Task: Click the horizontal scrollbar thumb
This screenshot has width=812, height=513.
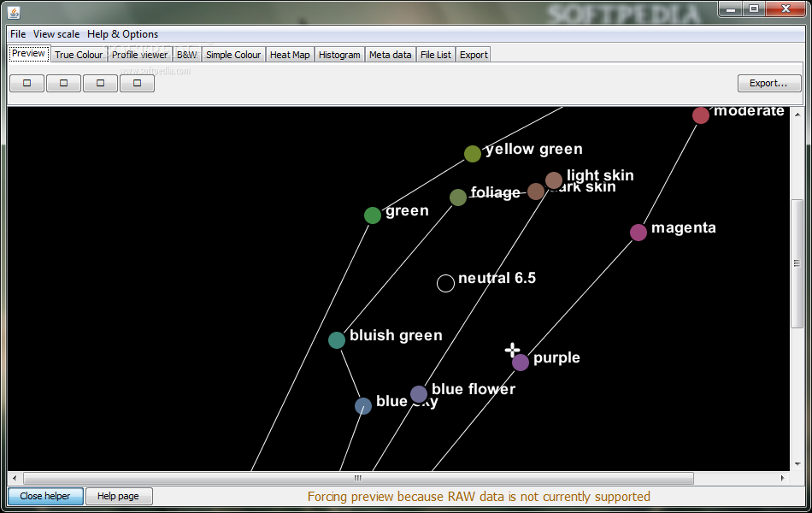Action: pos(358,478)
